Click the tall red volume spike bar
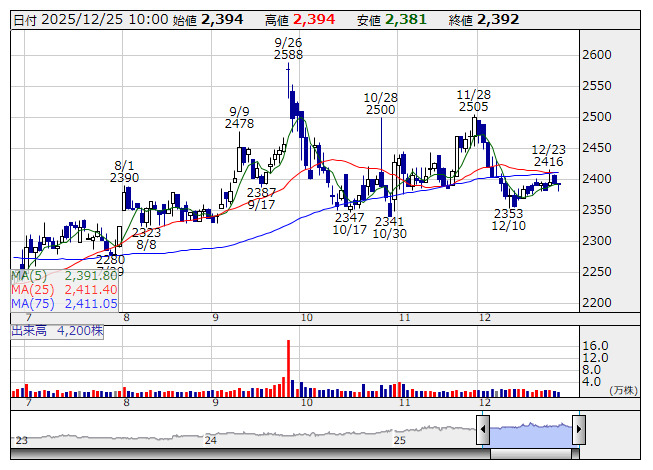The height and width of the screenshot is (470, 653). click(x=288, y=368)
